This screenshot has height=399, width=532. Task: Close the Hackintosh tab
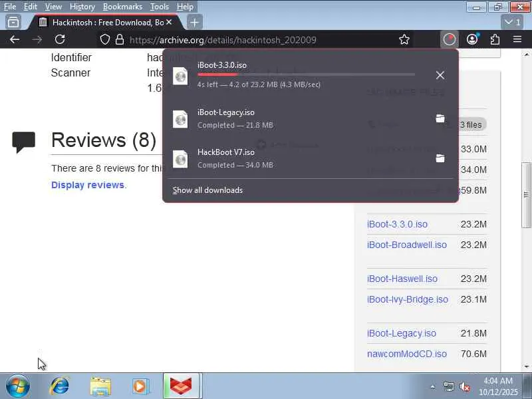click(169, 22)
